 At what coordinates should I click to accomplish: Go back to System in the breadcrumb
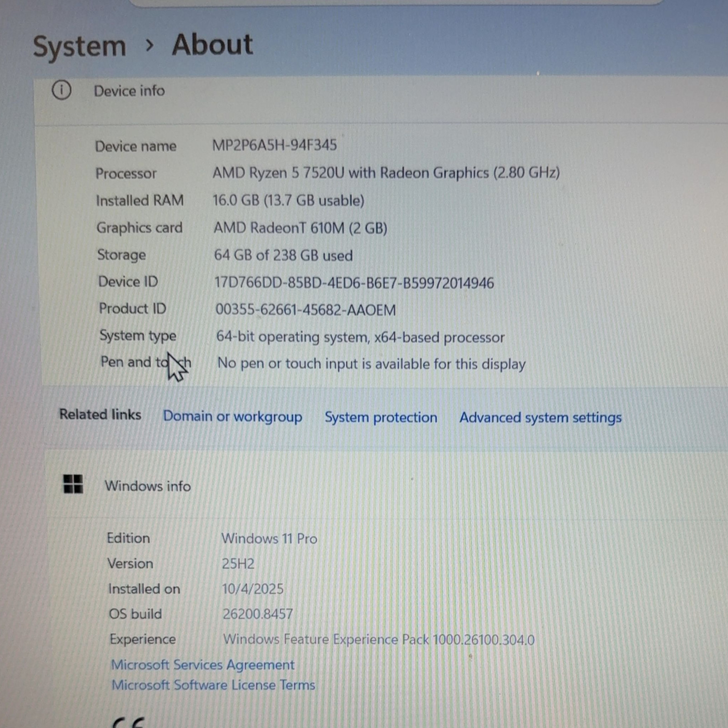80,46
